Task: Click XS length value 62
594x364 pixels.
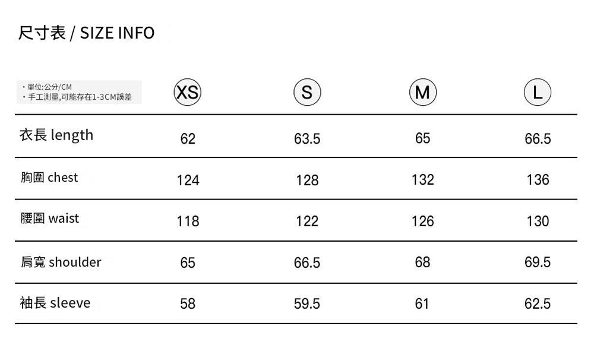Action: (188, 139)
